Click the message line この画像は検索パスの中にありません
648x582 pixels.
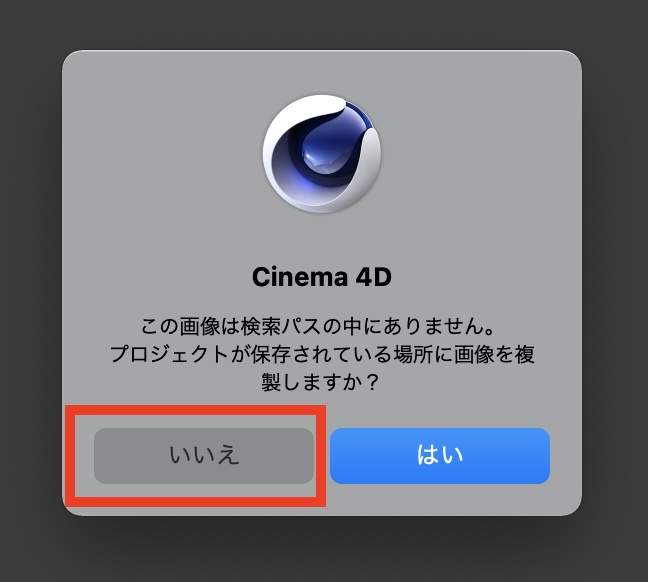318,326
